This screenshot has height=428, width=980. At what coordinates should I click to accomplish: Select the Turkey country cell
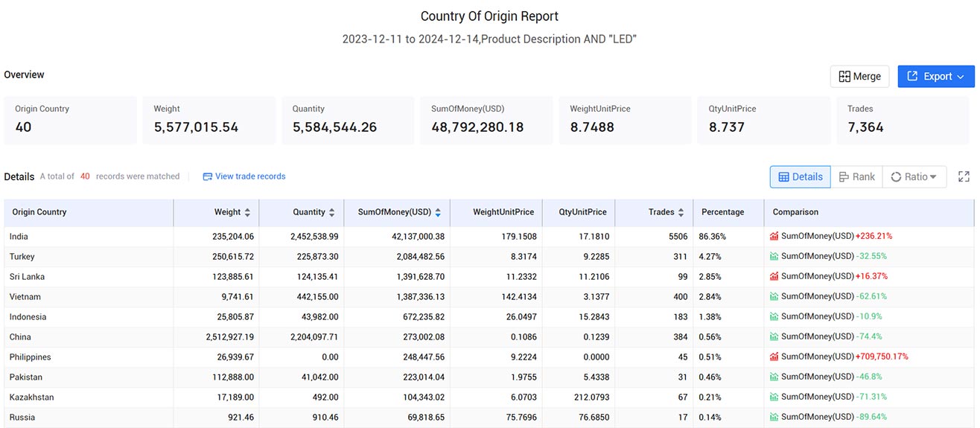pos(89,257)
